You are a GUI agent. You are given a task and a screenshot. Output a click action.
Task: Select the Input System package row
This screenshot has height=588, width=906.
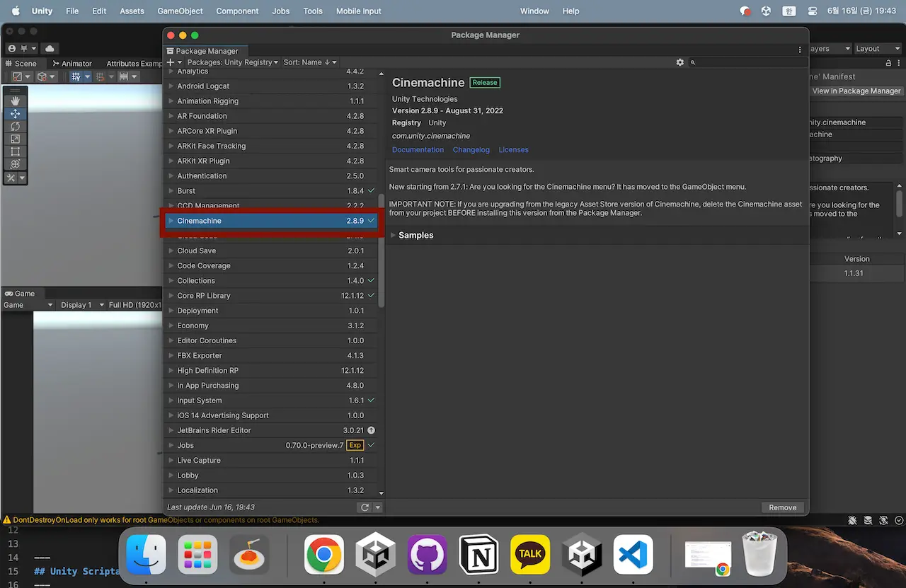(270, 400)
